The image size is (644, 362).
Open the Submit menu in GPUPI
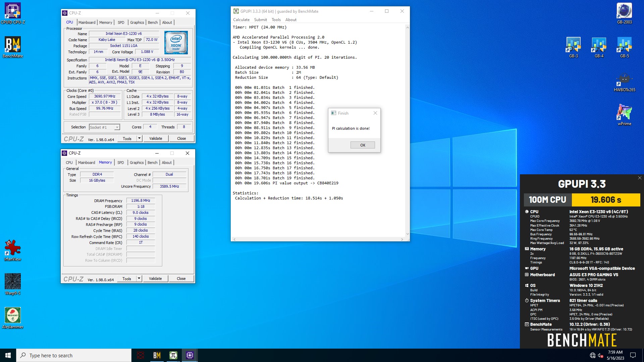[x=261, y=20]
